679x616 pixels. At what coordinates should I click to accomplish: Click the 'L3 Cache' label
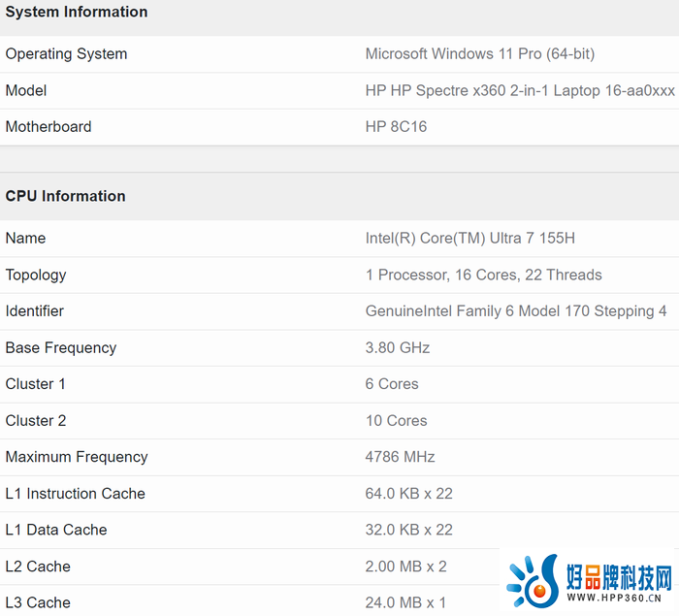(38, 602)
